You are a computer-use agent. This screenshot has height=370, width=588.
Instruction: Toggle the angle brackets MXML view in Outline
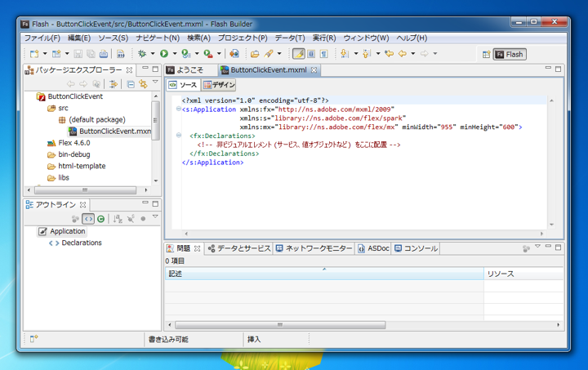(x=88, y=219)
